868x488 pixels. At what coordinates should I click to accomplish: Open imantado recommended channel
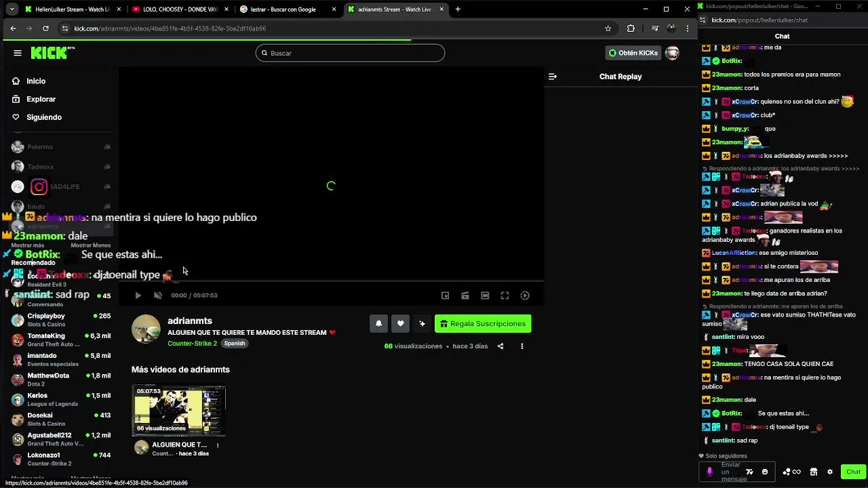[x=61, y=360]
